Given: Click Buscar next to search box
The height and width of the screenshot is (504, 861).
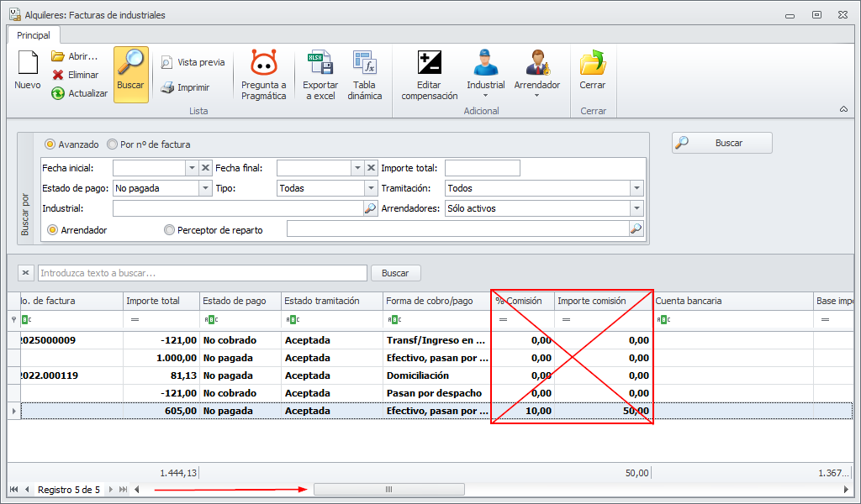Looking at the screenshot, I should coord(395,272).
